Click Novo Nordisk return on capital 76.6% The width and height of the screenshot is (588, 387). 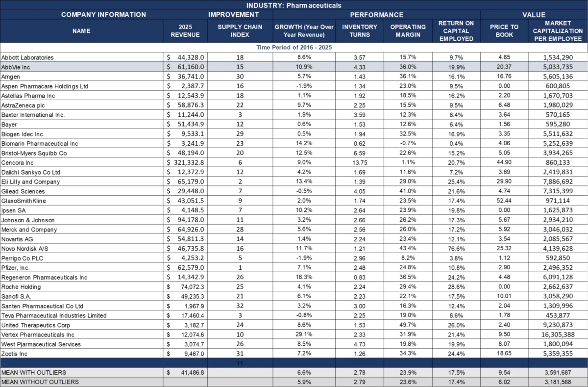[456, 249]
